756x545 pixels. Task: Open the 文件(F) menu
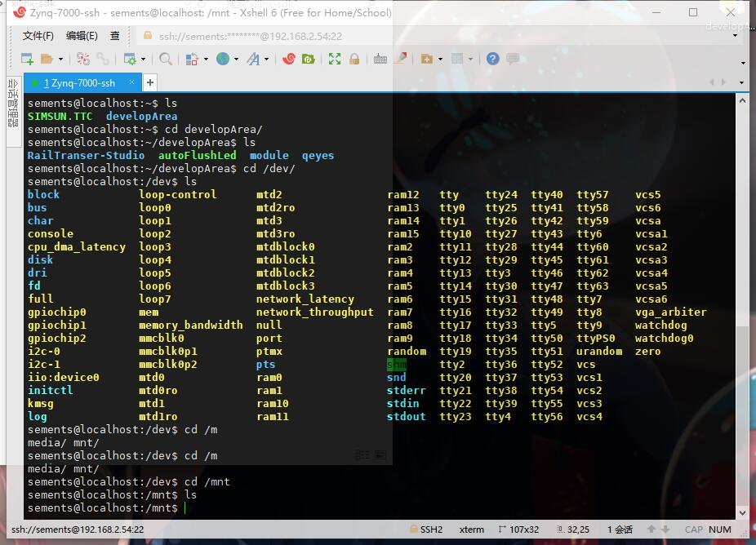tap(38, 36)
